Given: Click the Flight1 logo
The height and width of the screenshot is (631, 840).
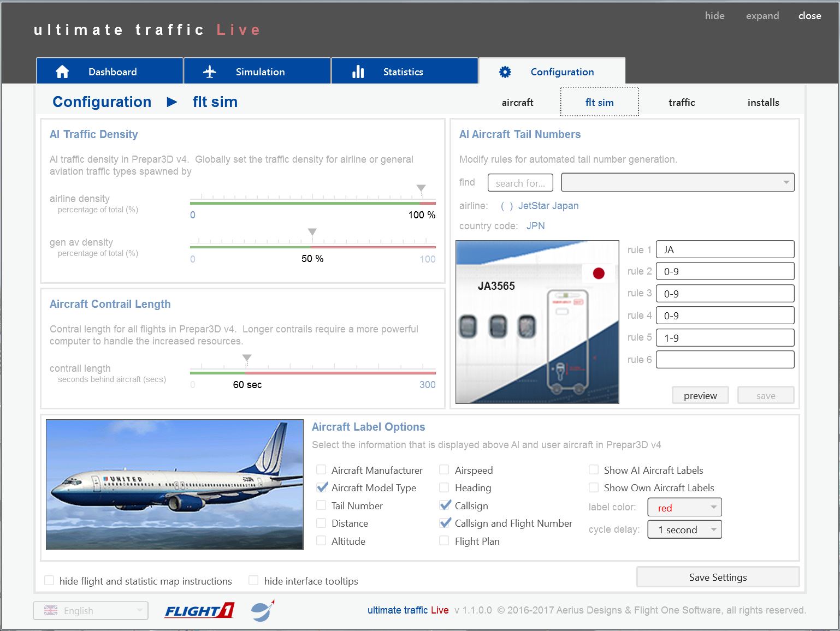Looking at the screenshot, I should [199, 610].
